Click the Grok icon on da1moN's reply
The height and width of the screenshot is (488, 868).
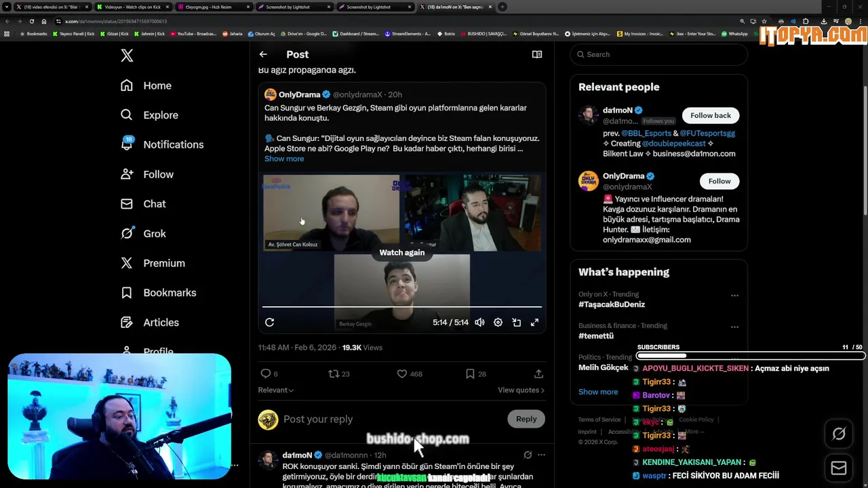(528, 455)
